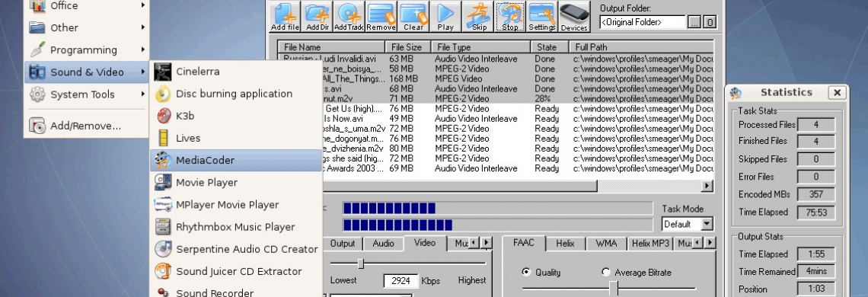Switch to the Helix MP3 tab
The width and height of the screenshot is (868, 297).
650,243
